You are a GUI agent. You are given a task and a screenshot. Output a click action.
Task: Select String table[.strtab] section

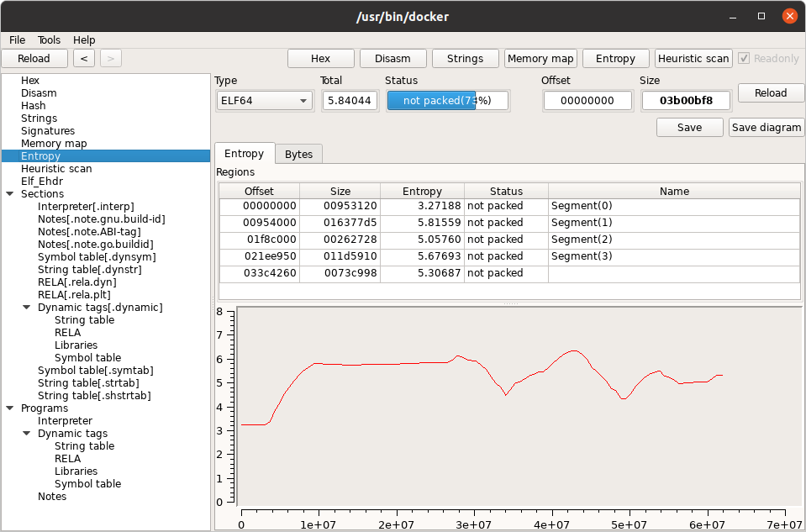tap(88, 383)
